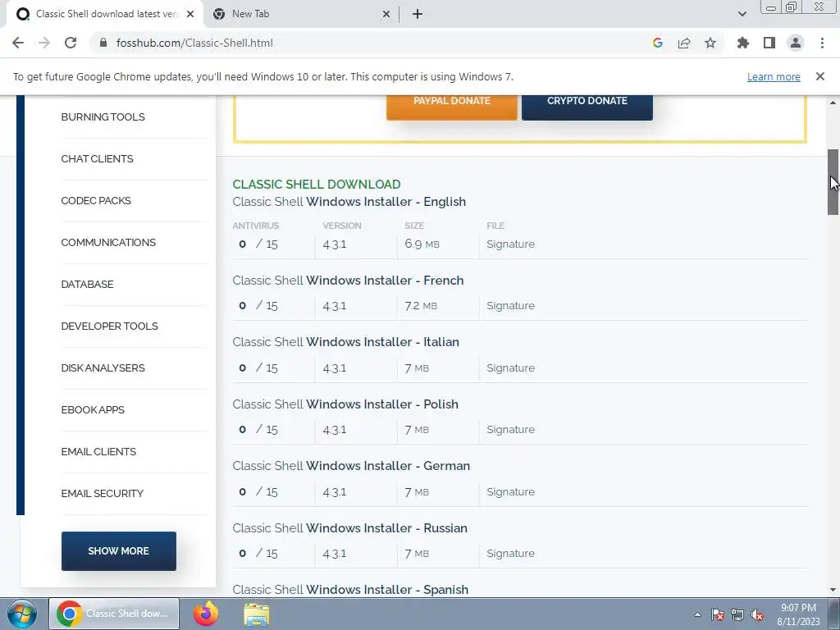Open the EMAIL SECURITY category
This screenshot has width=840, height=630.
tap(103, 493)
